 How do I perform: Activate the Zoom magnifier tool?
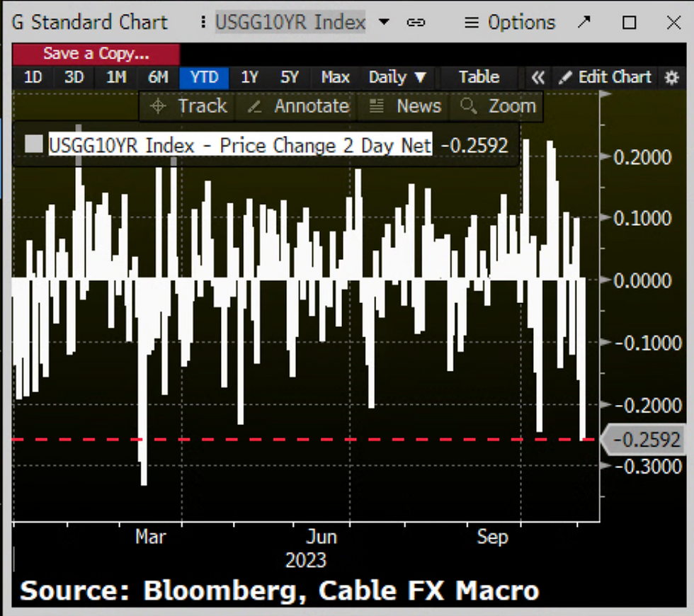pyautogui.click(x=497, y=106)
